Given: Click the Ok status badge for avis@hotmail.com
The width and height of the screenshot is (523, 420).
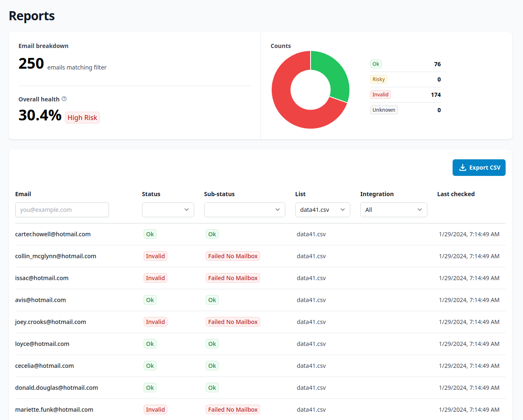Looking at the screenshot, I should 150,300.
